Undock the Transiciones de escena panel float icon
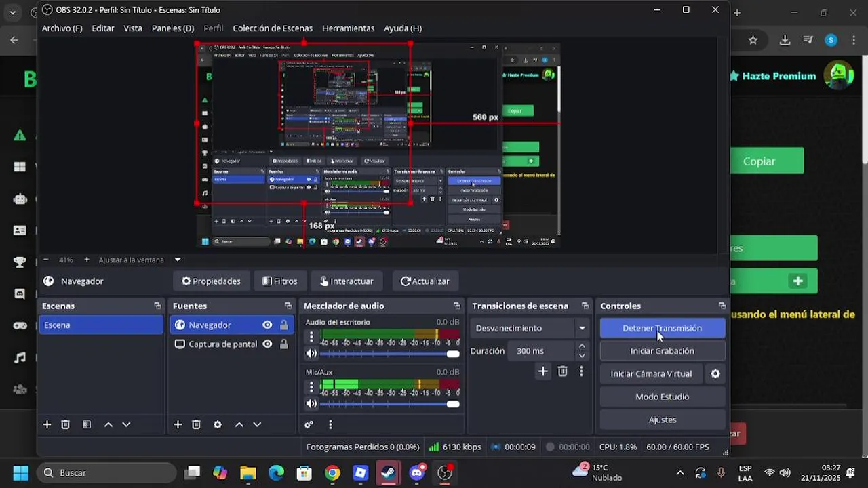The height and width of the screenshot is (488, 868). pos(585,306)
